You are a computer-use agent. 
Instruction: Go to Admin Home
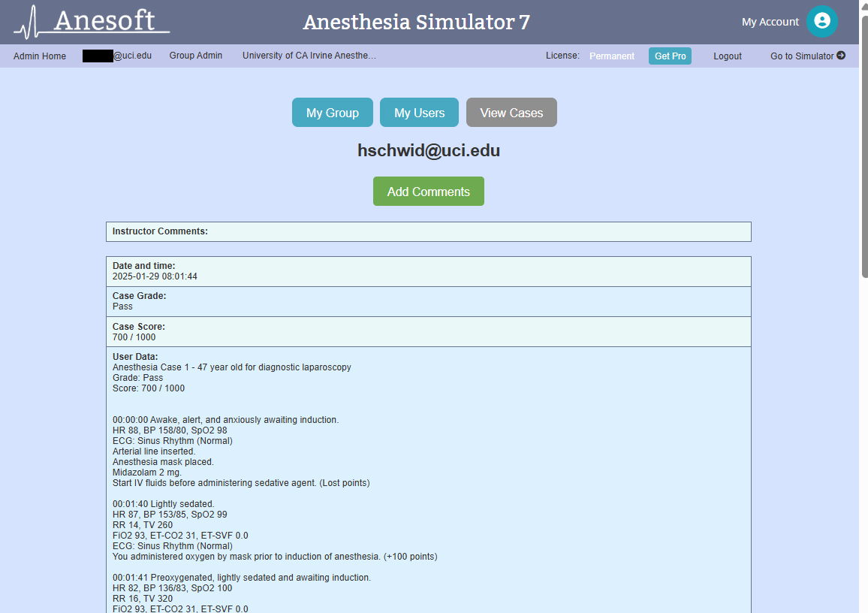coord(40,56)
